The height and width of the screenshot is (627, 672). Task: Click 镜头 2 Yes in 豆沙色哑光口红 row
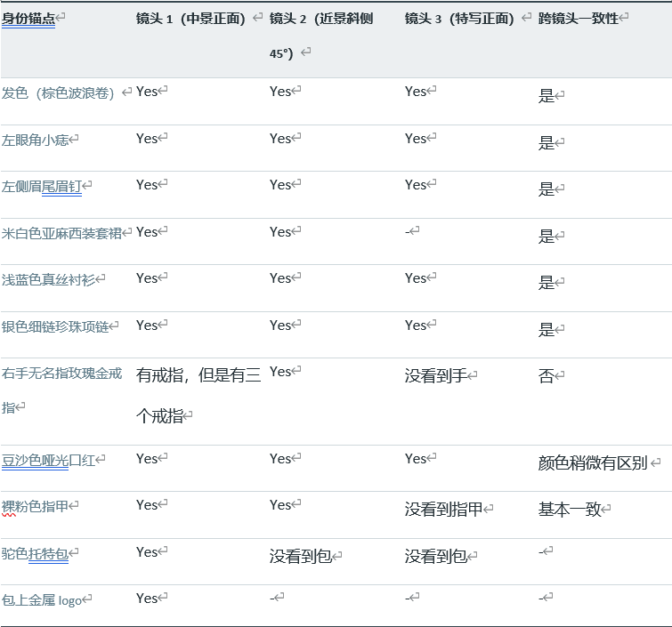tap(280, 459)
